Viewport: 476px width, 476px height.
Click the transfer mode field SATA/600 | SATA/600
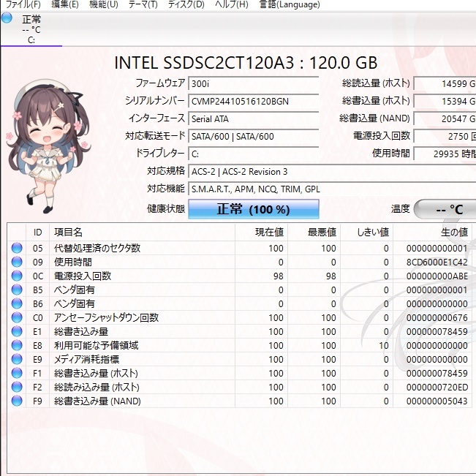click(x=254, y=136)
